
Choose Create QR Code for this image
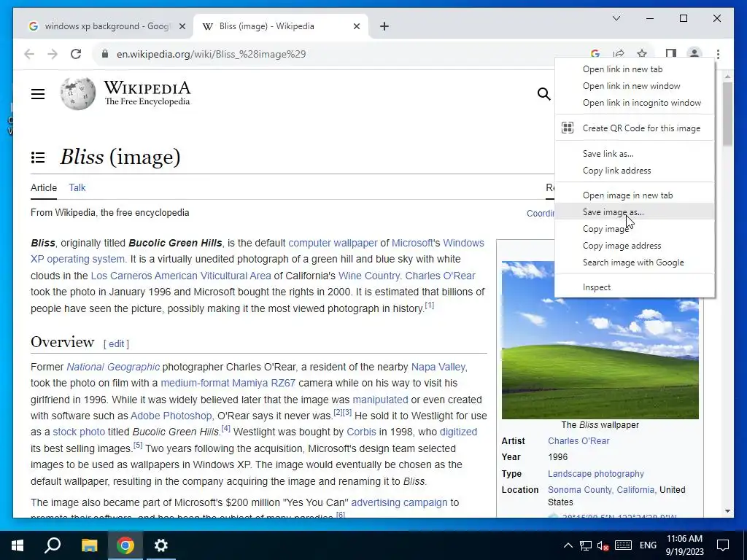(635, 128)
